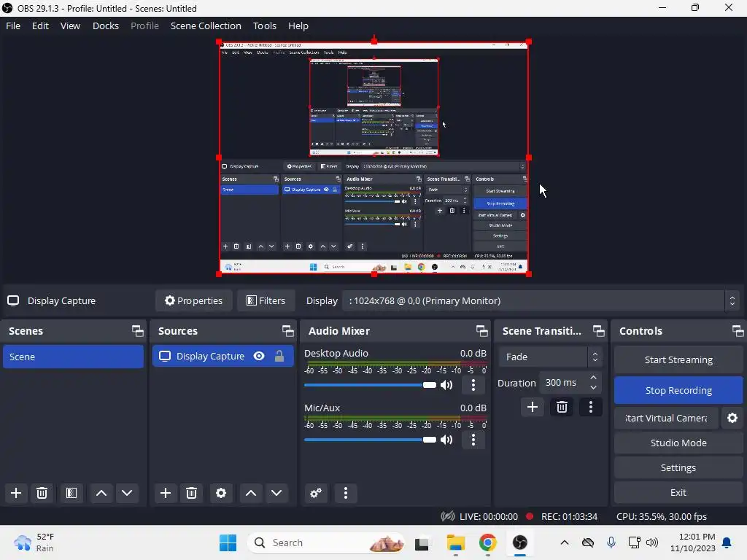
Task: Show hidden system tray icons chevron
Action: click(564, 542)
